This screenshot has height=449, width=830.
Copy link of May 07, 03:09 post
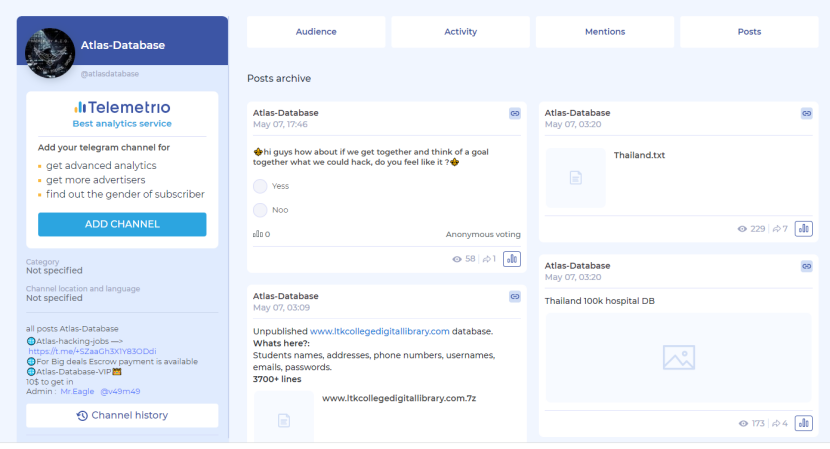point(515,297)
